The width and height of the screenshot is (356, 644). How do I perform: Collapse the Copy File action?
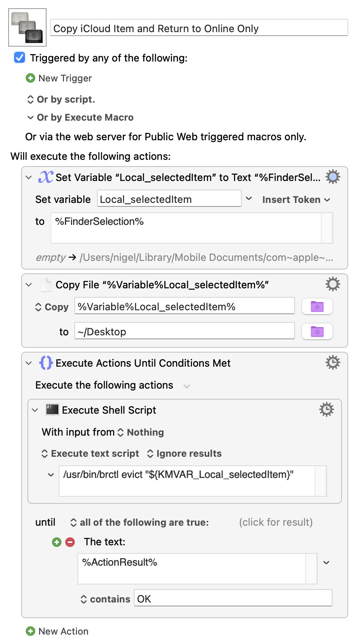coord(29,285)
